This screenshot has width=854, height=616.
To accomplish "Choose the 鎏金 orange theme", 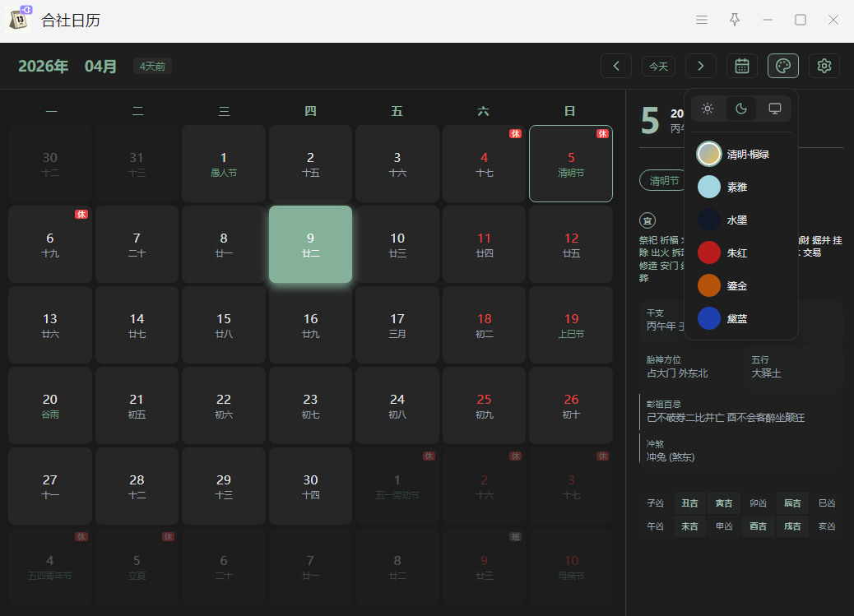I will [x=741, y=285].
